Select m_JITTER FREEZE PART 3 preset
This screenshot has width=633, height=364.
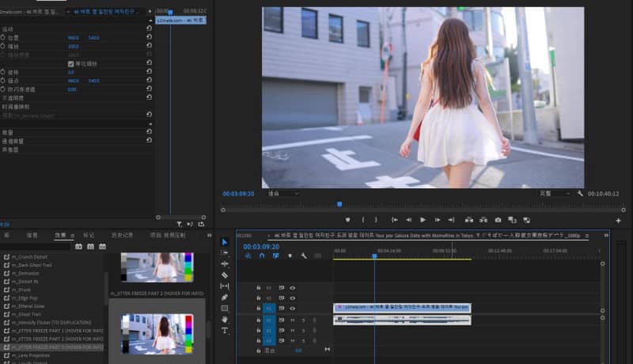click(55, 347)
